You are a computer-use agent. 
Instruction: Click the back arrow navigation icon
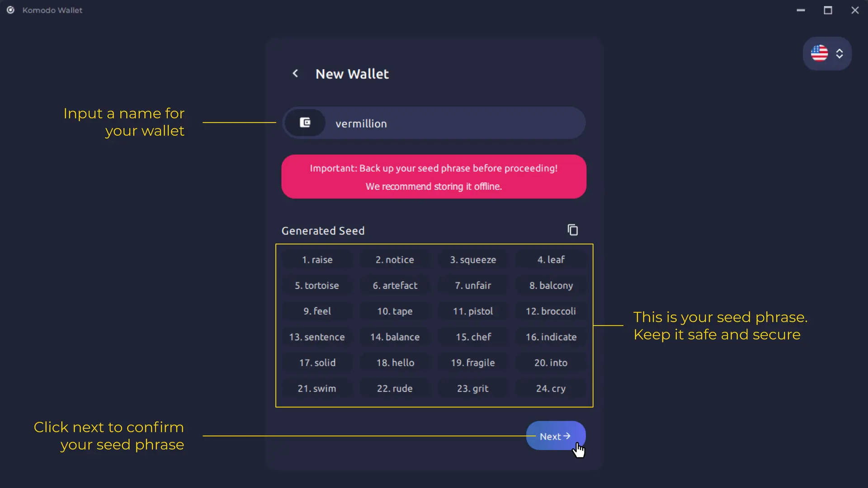[296, 73]
